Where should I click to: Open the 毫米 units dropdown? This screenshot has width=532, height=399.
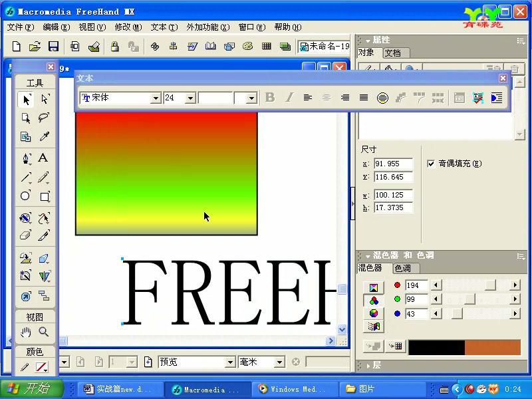click(279, 362)
